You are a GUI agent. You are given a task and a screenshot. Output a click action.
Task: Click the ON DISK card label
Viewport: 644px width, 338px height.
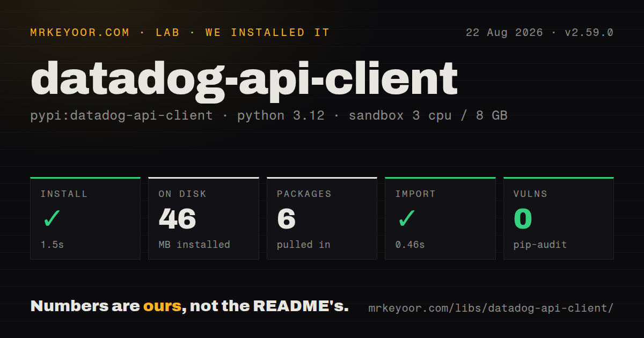(182, 194)
